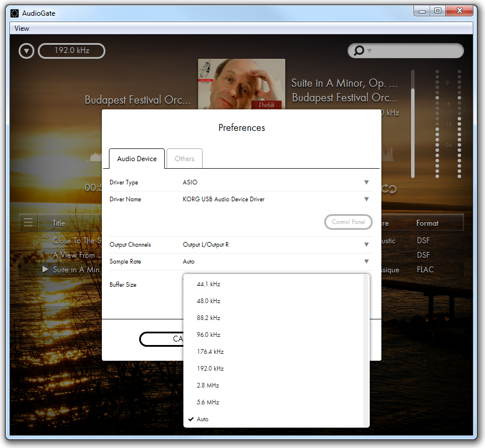
Task: Click the KORG USB Audio Device Driver value
Action: pos(224,199)
